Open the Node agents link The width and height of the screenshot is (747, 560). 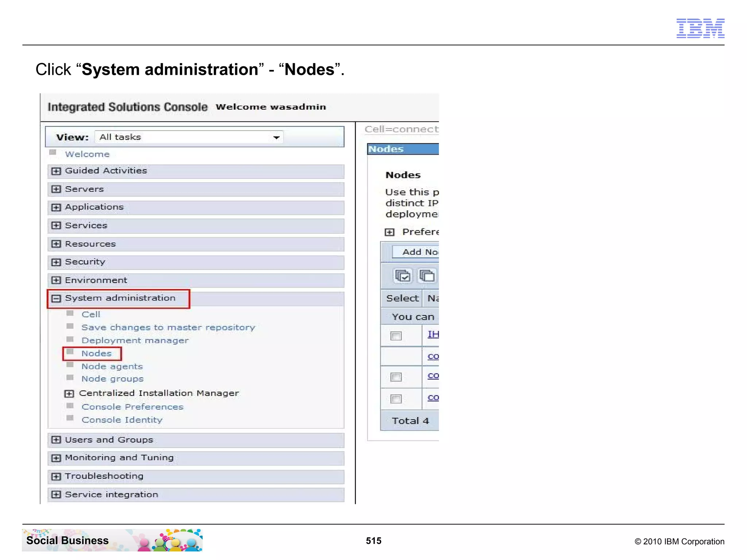[112, 366]
